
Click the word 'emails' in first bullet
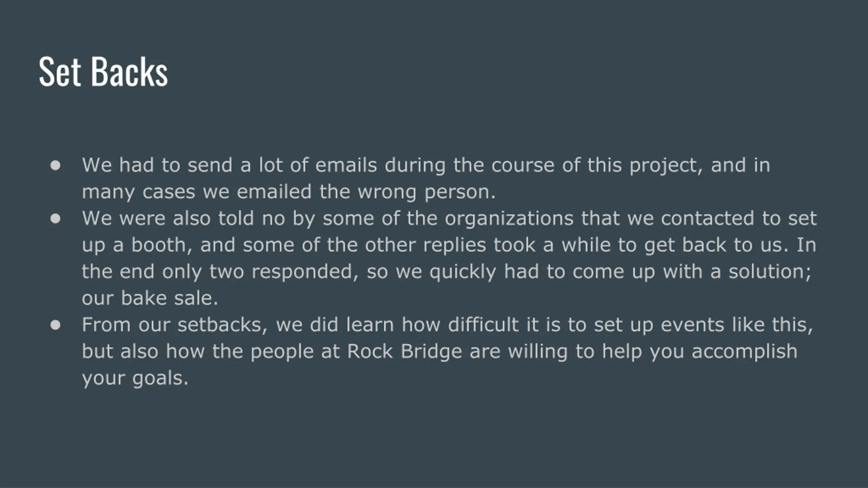pyautogui.click(x=346, y=165)
